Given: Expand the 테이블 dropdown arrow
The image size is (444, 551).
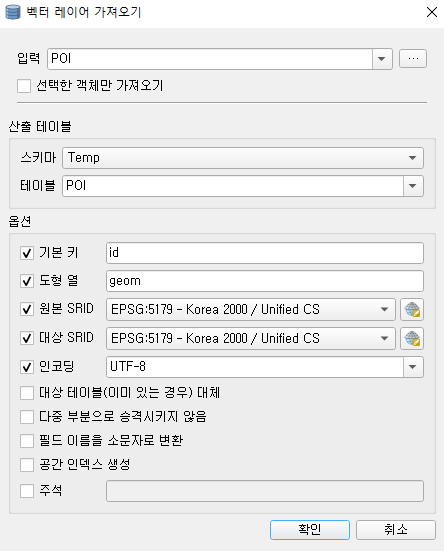Looking at the screenshot, I should click(x=413, y=186).
